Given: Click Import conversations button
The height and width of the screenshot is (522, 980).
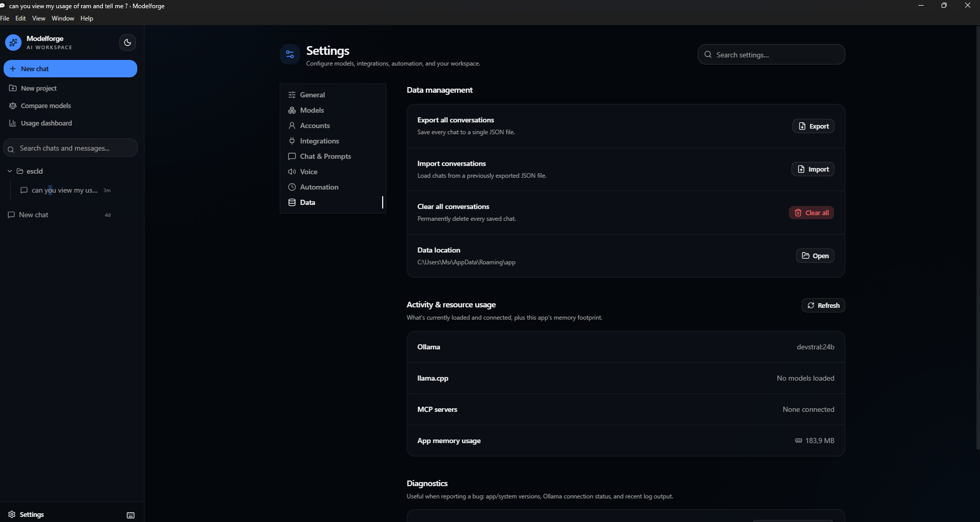Looking at the screenshot, I should 812,169.
